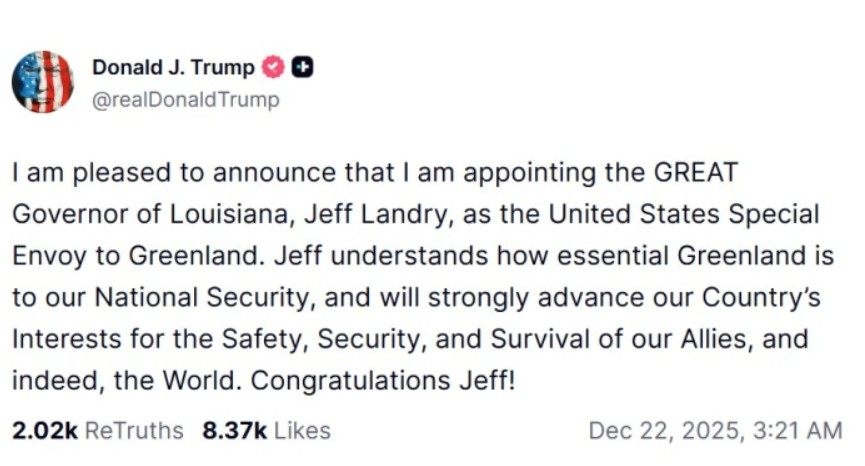Click the Dec 22, 2025 date
Image resolution: width=865 pixels, height=466 pixels.
click(663, 430)
